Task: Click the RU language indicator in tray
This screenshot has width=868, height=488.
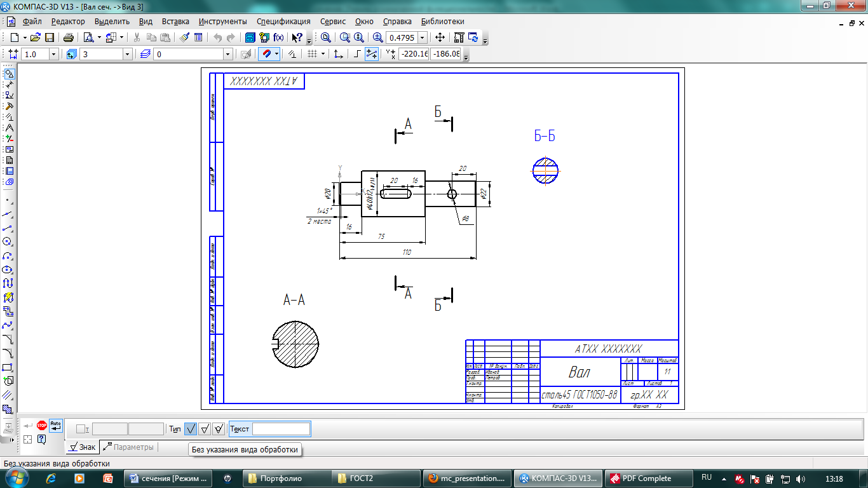Action: click(x=707, y=478)
